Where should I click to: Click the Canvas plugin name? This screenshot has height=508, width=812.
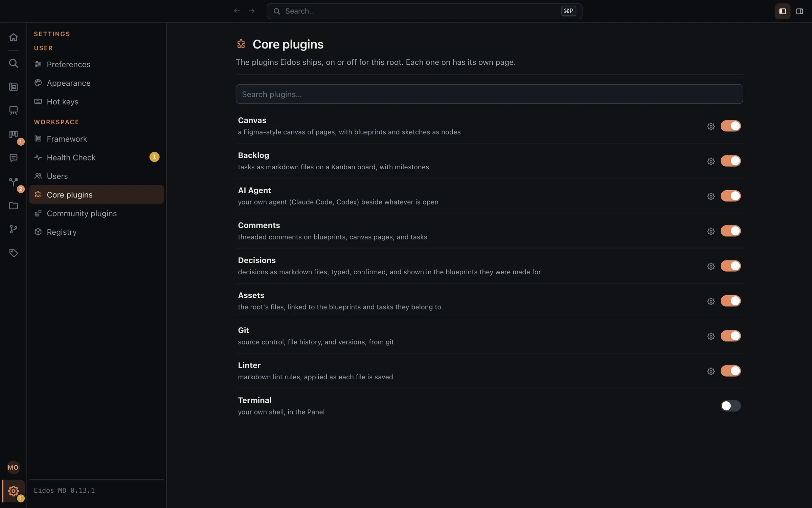252,121
